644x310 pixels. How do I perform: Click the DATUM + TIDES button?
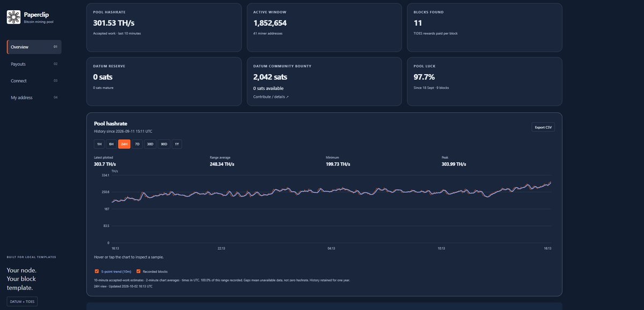pos(22,301)
